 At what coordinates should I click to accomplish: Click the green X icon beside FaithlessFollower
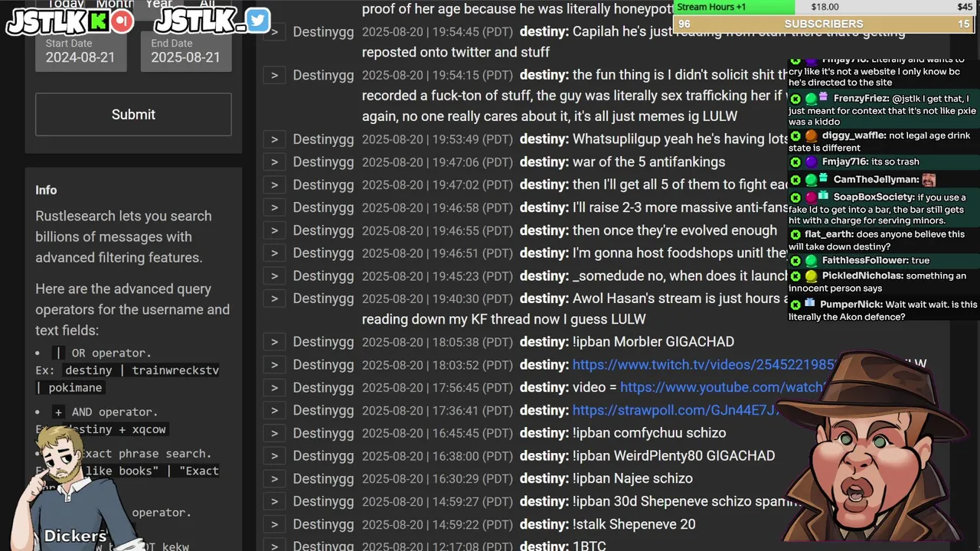coord(795,260)
